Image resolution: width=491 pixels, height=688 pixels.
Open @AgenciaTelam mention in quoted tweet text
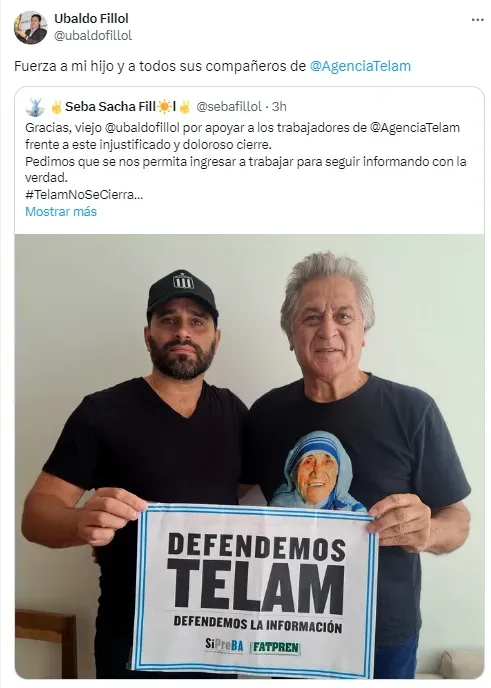pyautogui.click(x=415, y=128)
